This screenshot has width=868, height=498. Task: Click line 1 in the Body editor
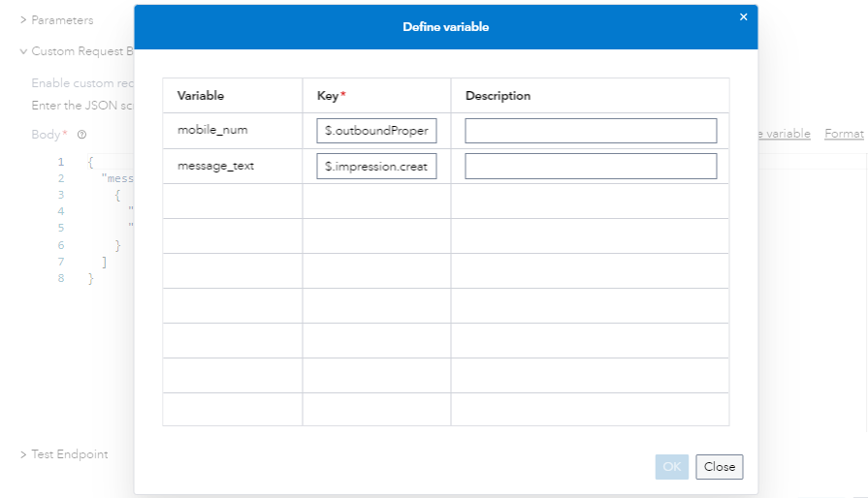pos(91,162)
